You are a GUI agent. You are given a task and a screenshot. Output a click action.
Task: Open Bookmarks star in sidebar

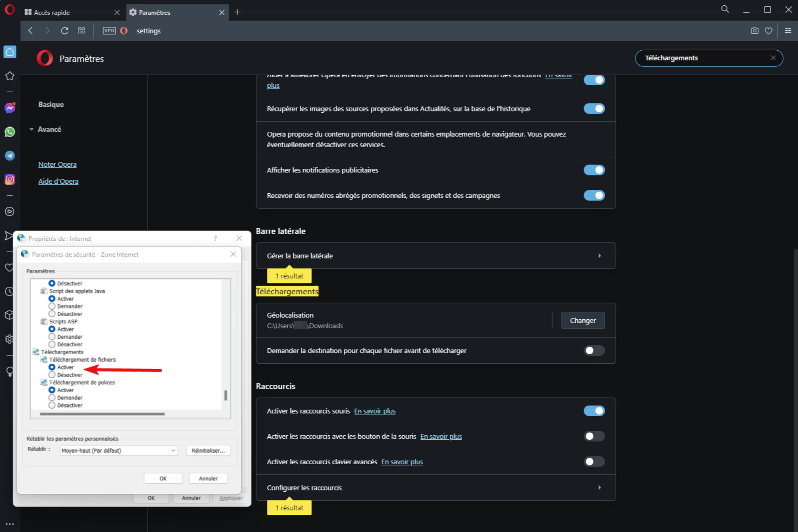click(x=10, y=76)
